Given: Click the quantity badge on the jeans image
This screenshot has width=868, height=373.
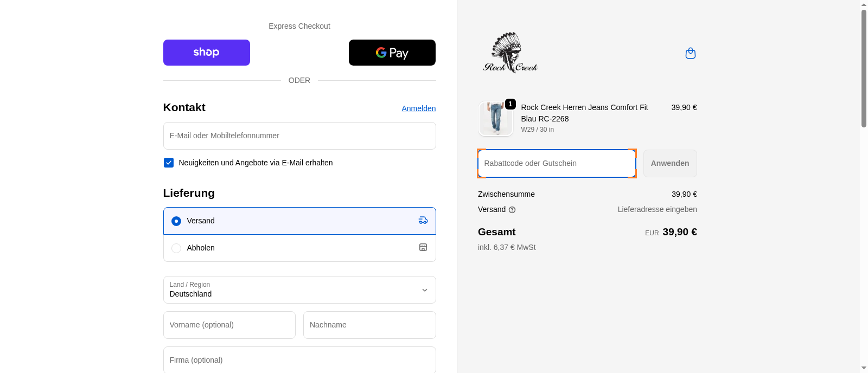Looking at the screenshot, I should [x=510, y=104].
